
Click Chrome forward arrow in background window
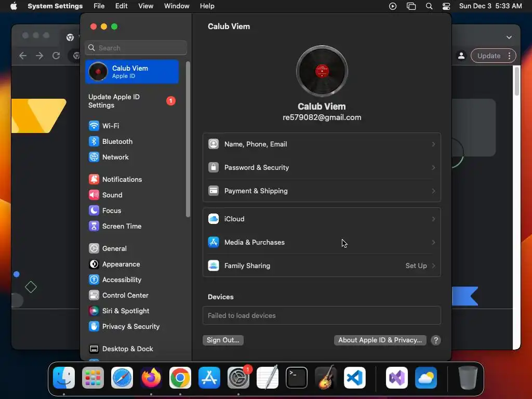39,56
